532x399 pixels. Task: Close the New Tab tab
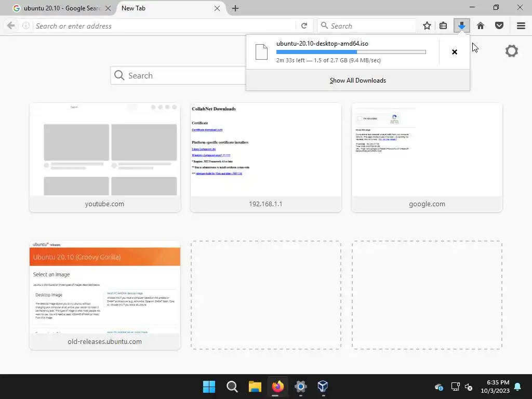tap(217, 8)
